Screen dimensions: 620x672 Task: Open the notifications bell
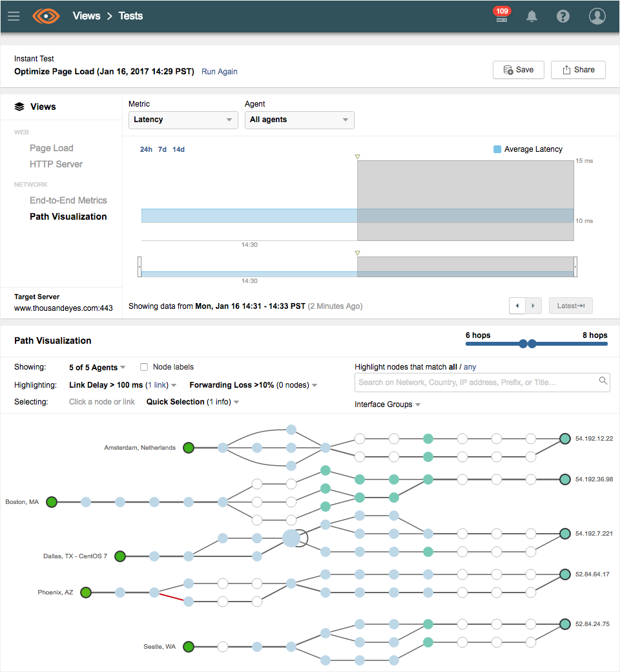click(x=532, y=17)
